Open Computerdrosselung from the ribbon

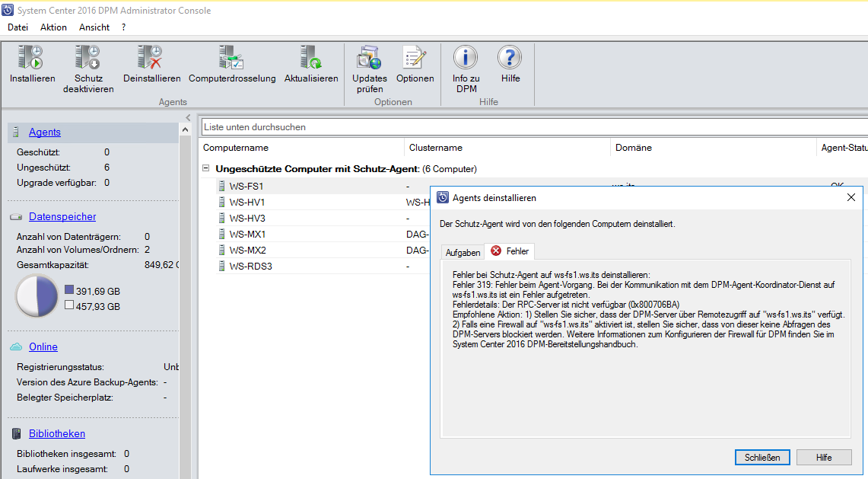231,58
